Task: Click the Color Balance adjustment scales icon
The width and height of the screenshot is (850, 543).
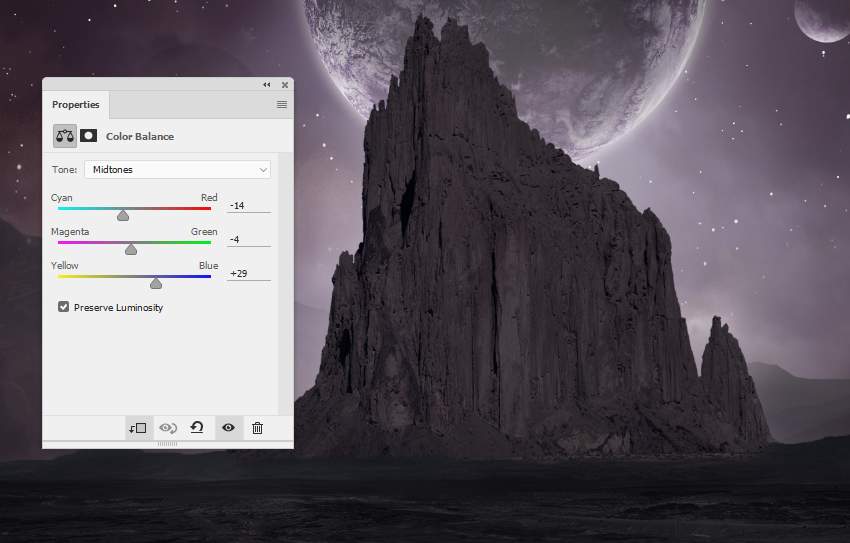Action: click(65, 136)
